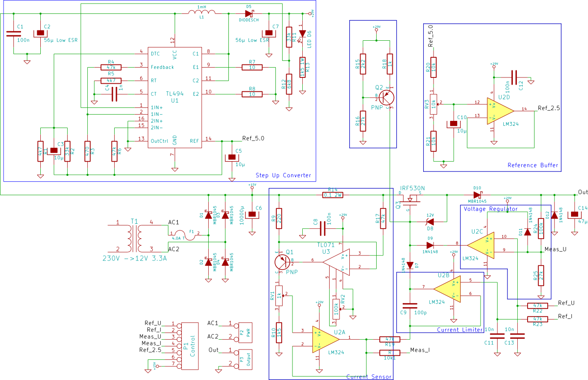Select capacitor C10 10µ

tap(453, 124)
